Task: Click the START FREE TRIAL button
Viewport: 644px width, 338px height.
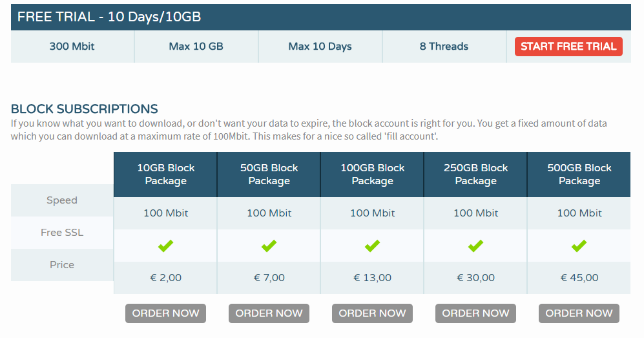Action: (x=568, y=47)
